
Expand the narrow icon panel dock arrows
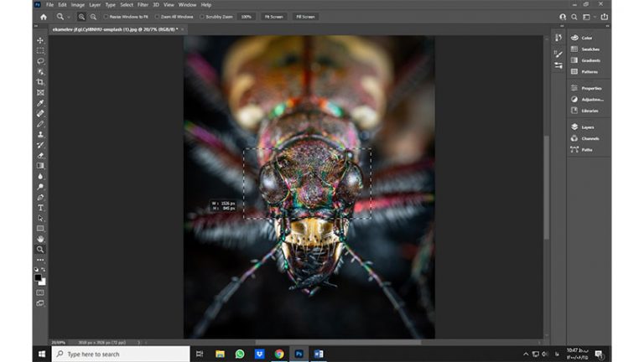coord(562,26)
